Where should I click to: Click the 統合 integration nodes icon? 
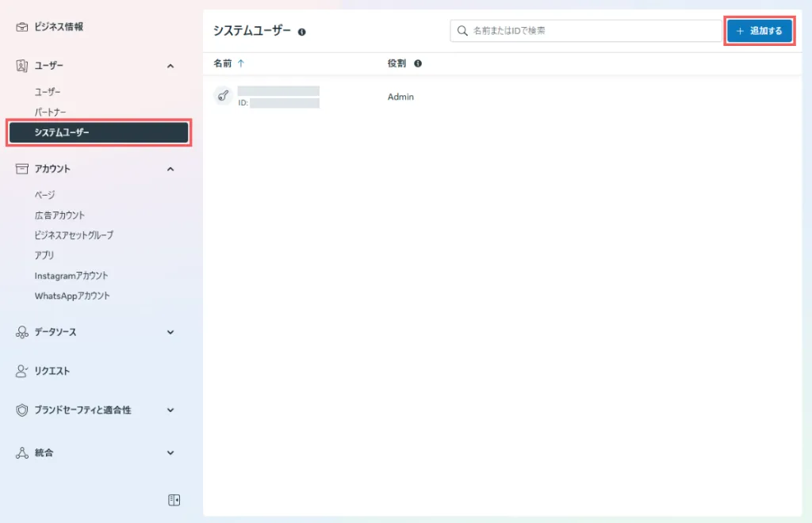(x=22, y=453)
